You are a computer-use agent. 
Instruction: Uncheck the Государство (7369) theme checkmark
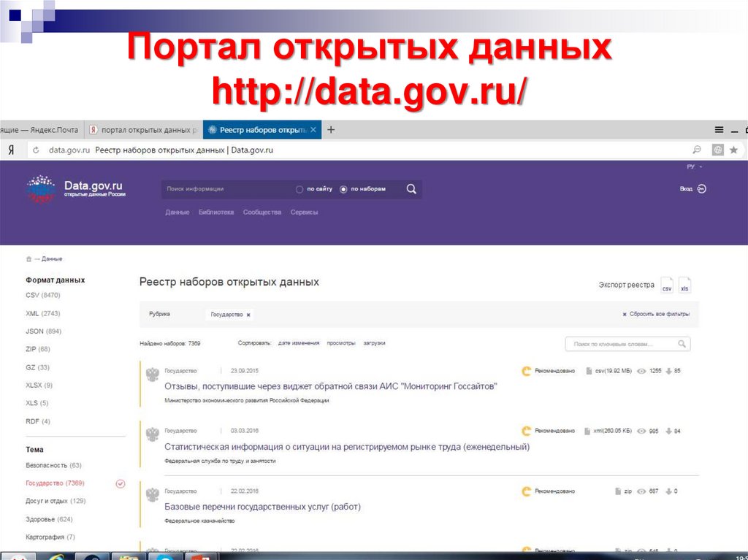coord(121,483)
